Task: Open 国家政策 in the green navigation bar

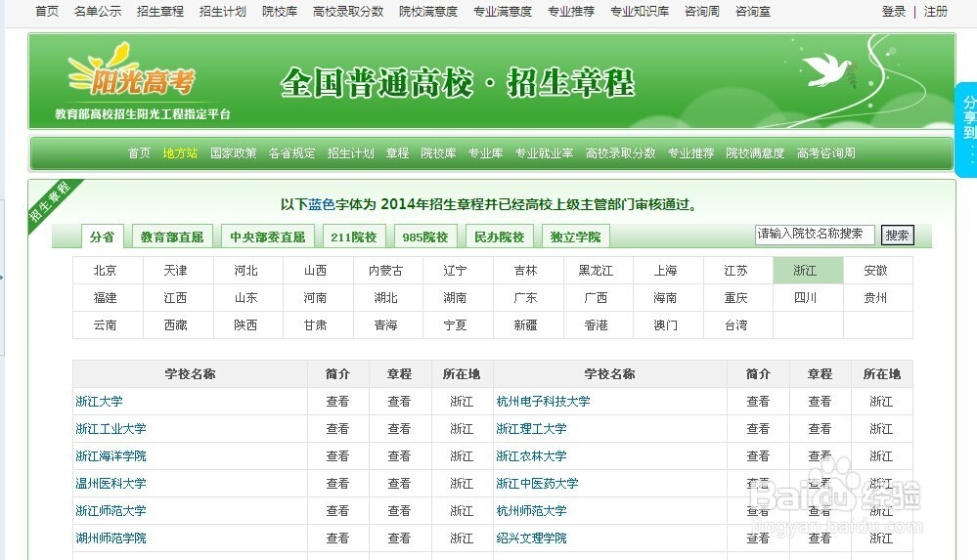Action: 234,153
